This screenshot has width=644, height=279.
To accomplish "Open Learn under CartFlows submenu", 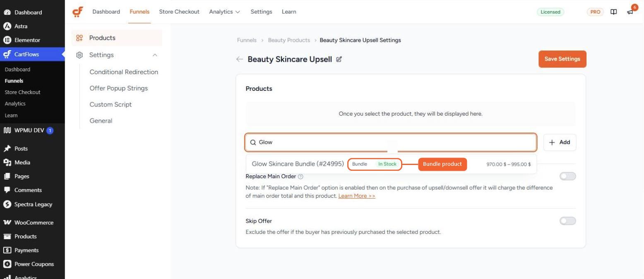I will pyautogui.click(x=11, y=115).
